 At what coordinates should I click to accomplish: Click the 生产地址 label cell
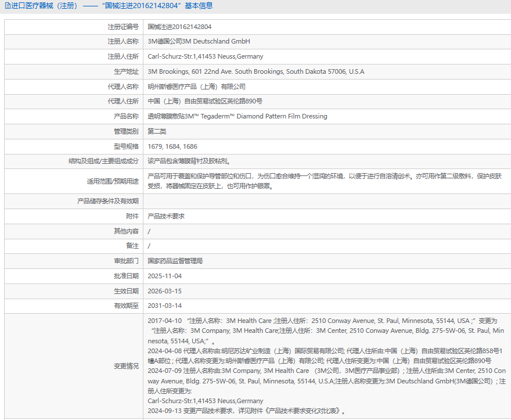coord(74,71)
